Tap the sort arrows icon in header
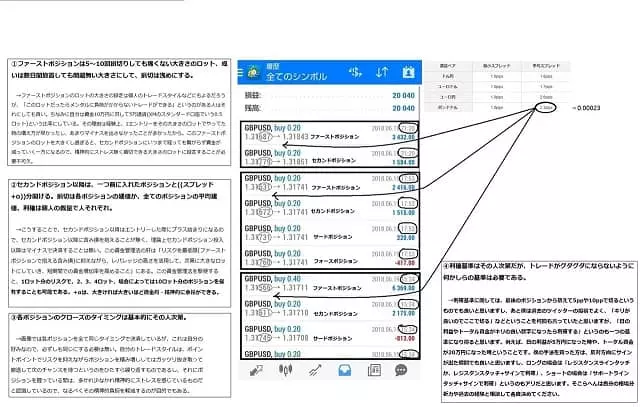640x407 pixels. (x=382, y=73)
